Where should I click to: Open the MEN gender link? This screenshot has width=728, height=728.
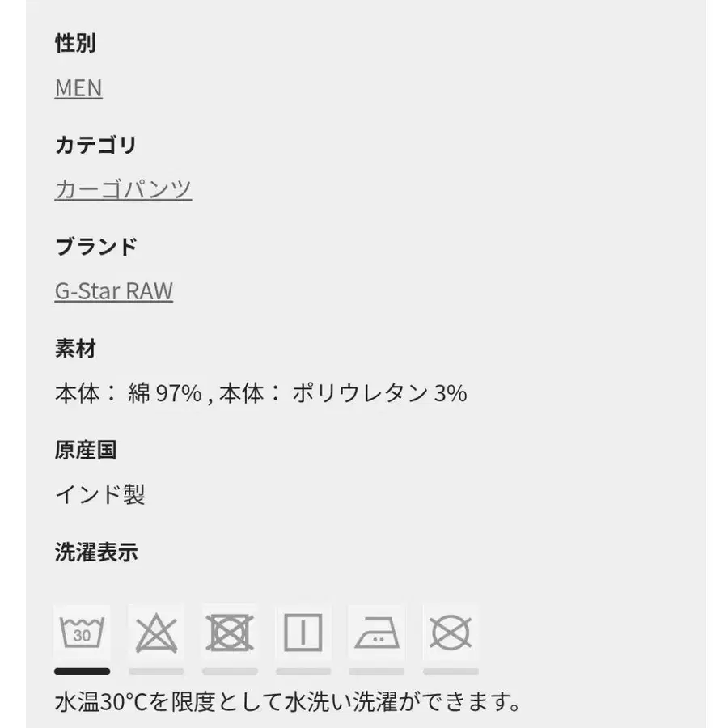(78, 87)
